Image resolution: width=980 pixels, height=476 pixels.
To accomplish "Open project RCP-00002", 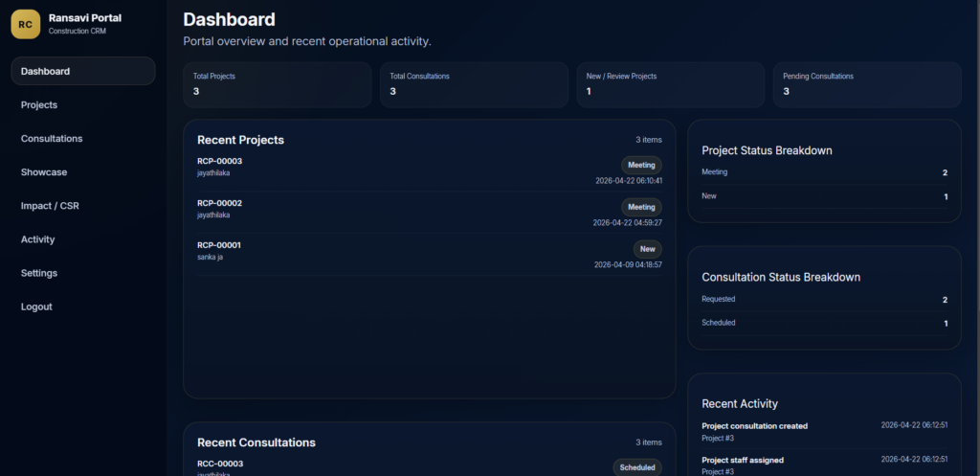I will point(219,203).
